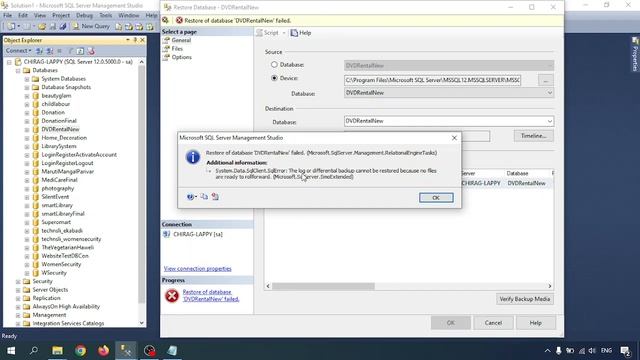Close the Object Explorer panel
The height and width of the screenshot is (360, 640).
pyautogui.click(x=142, y=40)
